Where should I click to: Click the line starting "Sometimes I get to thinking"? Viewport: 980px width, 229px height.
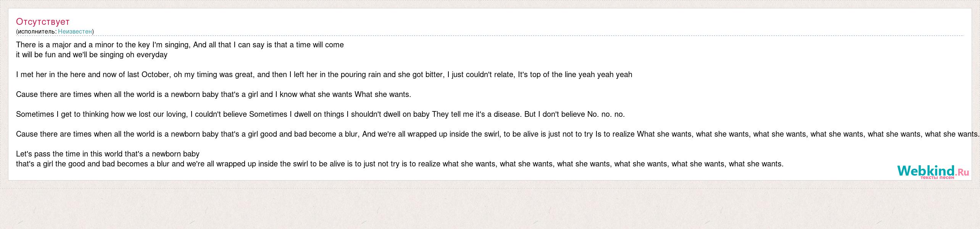click(321, 114)
